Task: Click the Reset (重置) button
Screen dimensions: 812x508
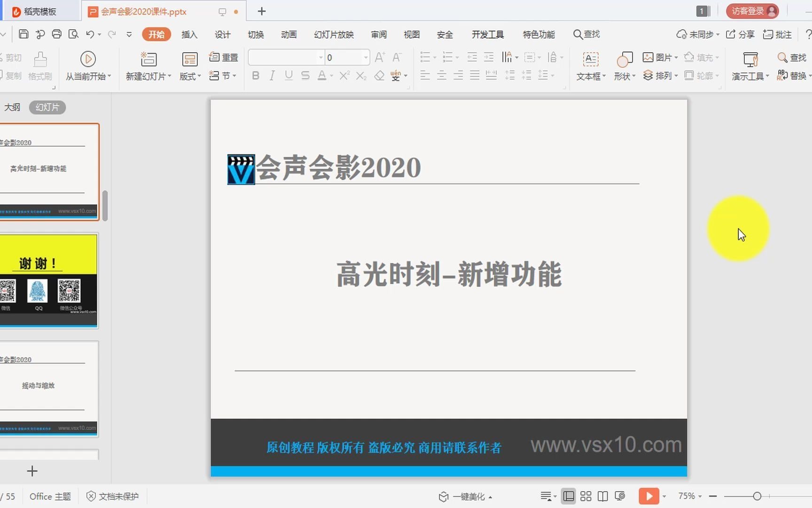Action: tap(224, 57)
